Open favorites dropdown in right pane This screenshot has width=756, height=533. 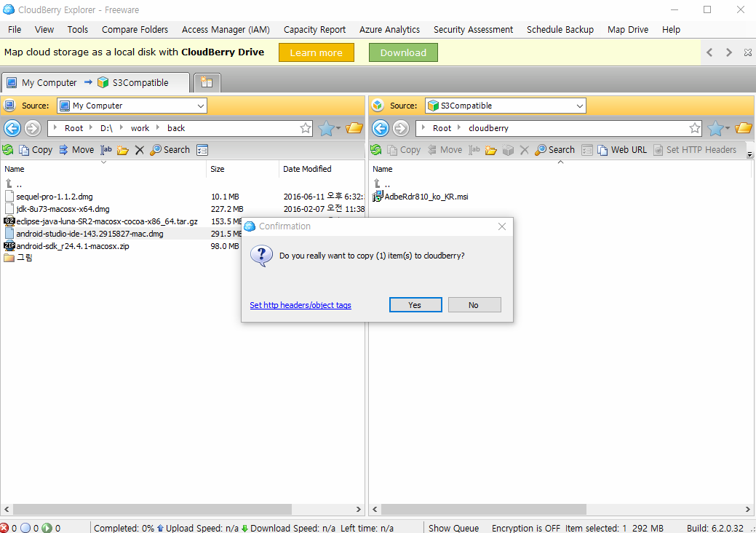719,128
